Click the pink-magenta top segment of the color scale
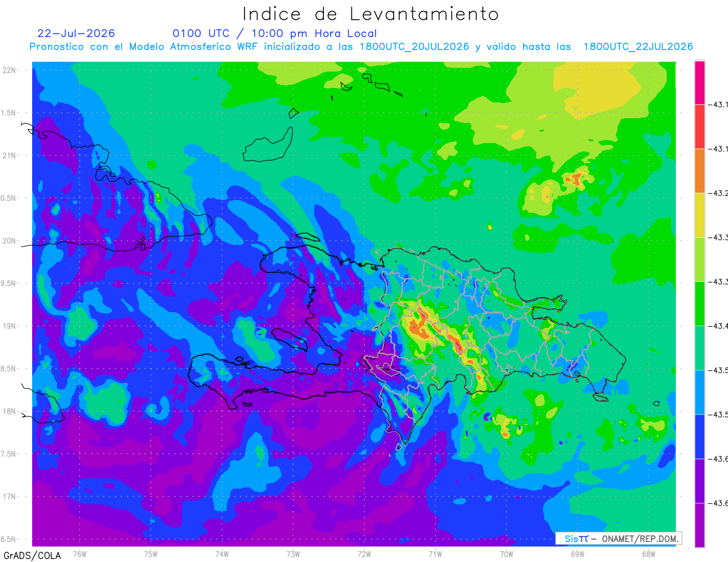Viewport: 728px width, 562px height. (x=699, y=82)
